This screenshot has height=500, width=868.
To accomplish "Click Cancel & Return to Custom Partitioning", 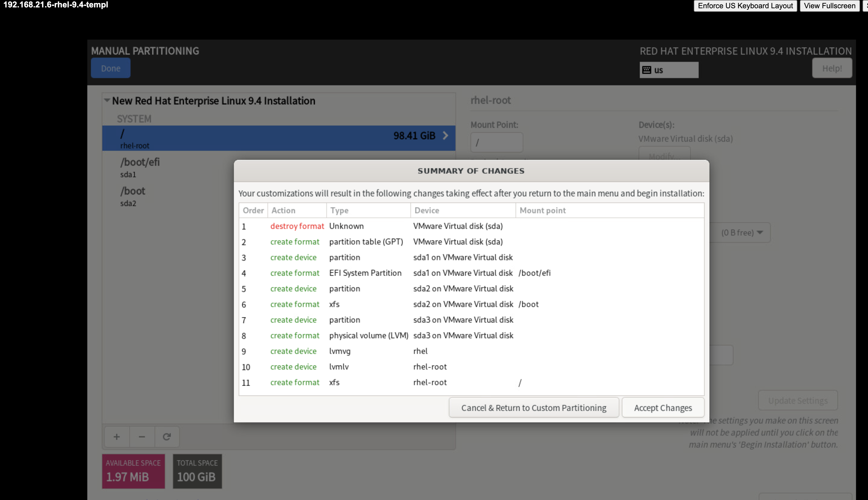I will click(x=533, y=408).
